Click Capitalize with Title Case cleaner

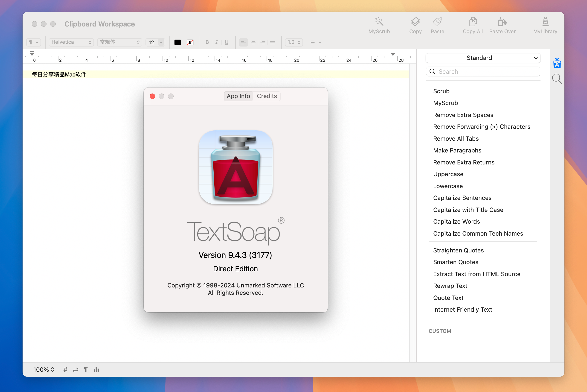pyautogui.click(x=468, y=210)
